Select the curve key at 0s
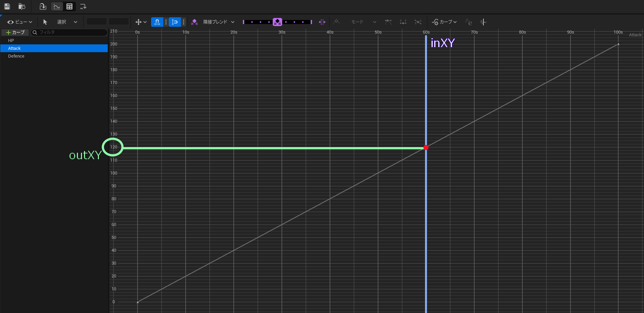644x313 pixels. 138,302
